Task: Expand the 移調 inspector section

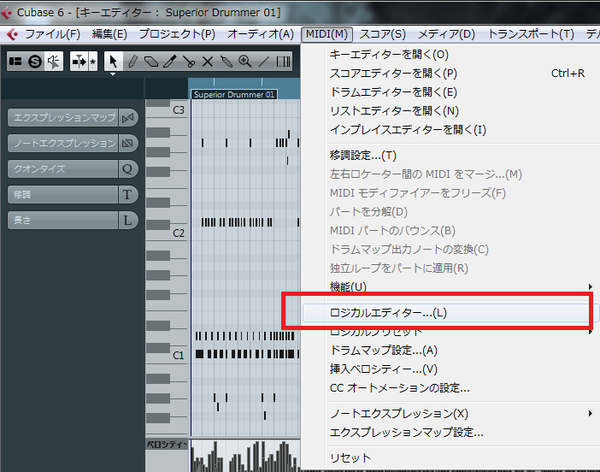Action: tap(63, 194)
